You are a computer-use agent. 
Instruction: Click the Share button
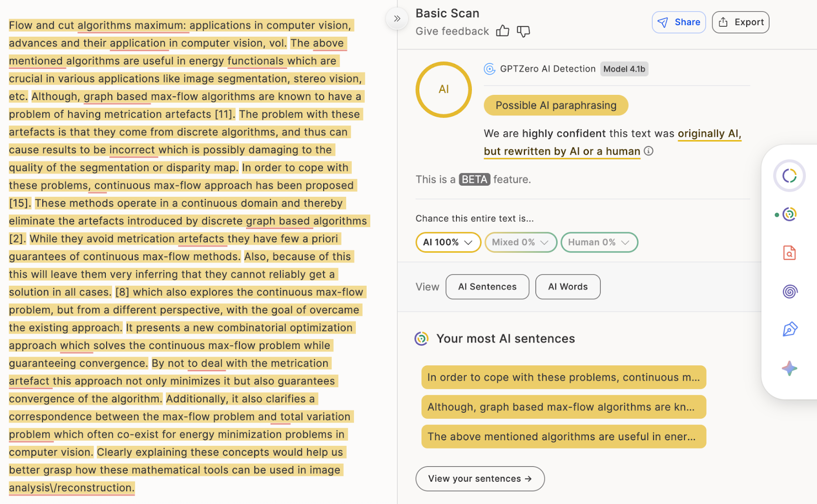click(679, 22)
